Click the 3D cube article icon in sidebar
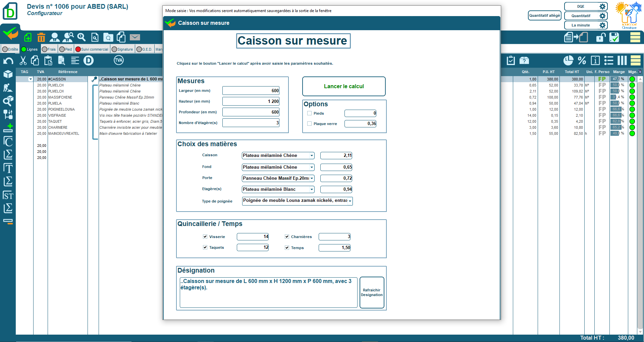The image size is (644, 342). point(8,74)
